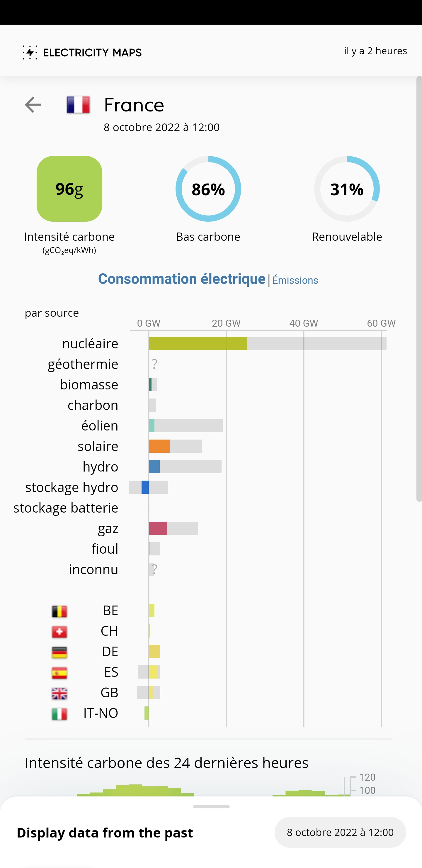
Task: Tap the Great Britain flag icon
Action: (x=59, y=693)
